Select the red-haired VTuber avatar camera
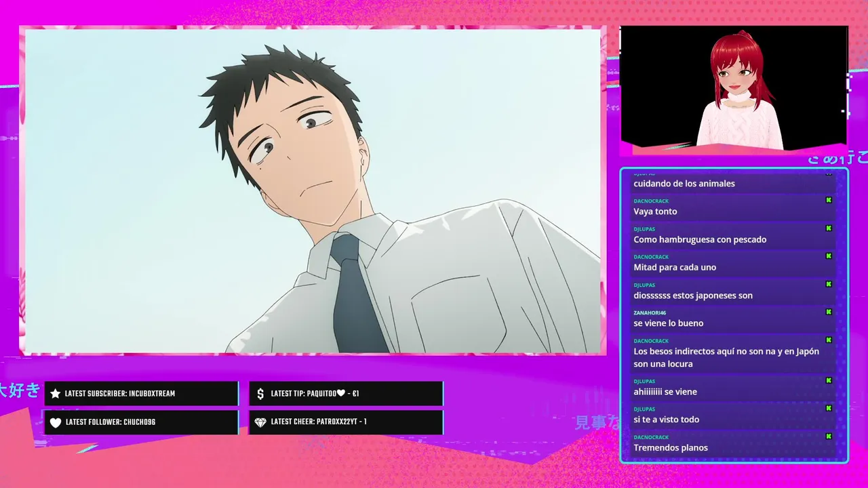The height and width of the screenshot is (488, 868). pyautogui.click(x=733, y=87)
